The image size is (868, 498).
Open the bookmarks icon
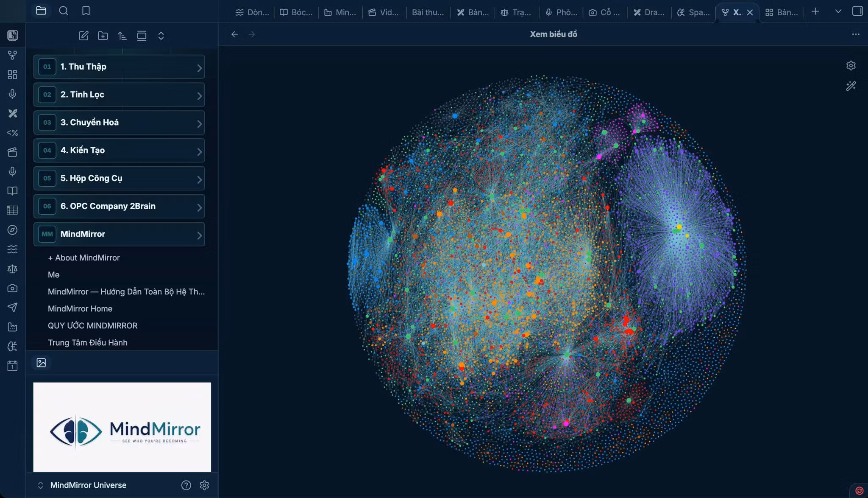tap(86, 11)
